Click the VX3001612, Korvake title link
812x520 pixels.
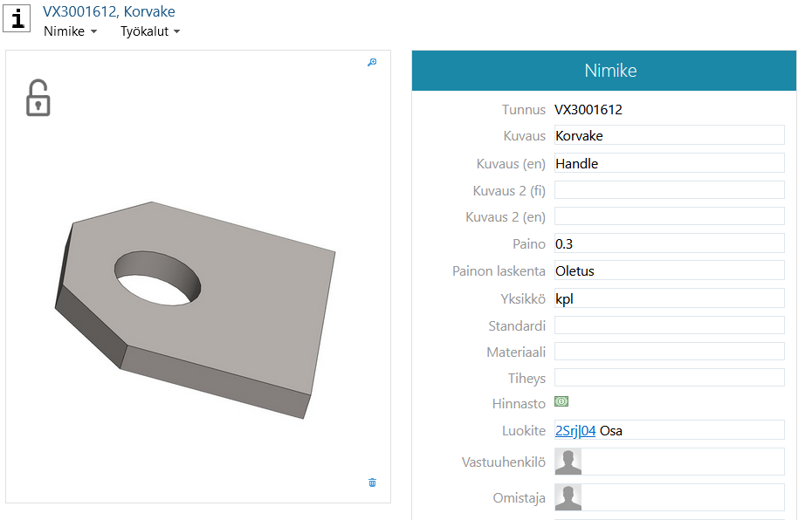click(x=109, y=11)
